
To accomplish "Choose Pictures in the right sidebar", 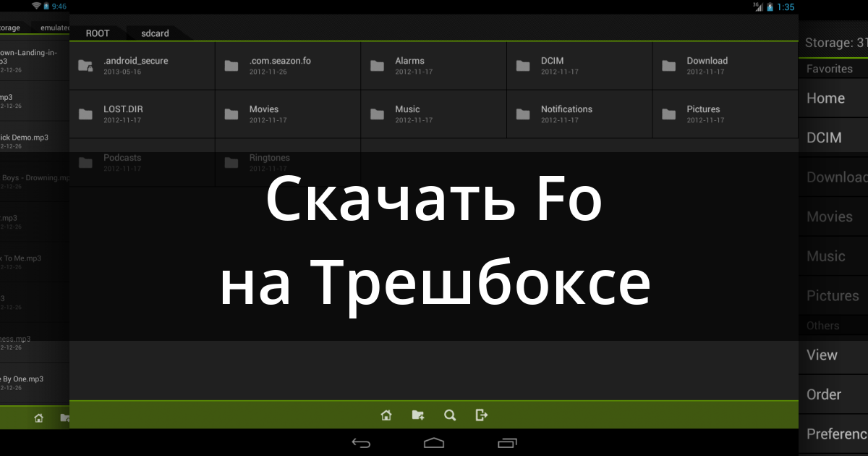I will [833, 295].
